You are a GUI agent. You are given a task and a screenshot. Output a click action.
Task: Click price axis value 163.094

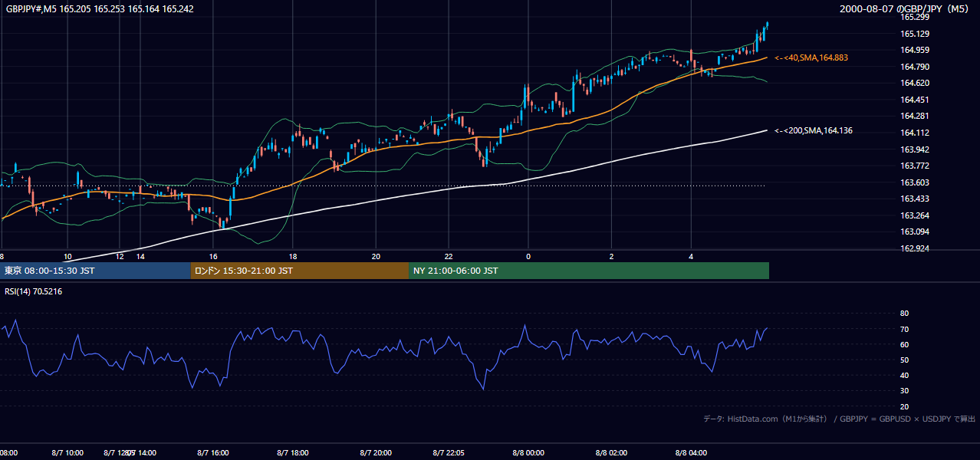pos(914,232)
